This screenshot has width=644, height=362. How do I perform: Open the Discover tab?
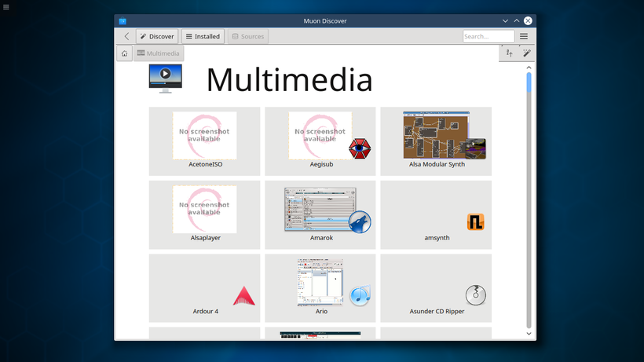157,37
